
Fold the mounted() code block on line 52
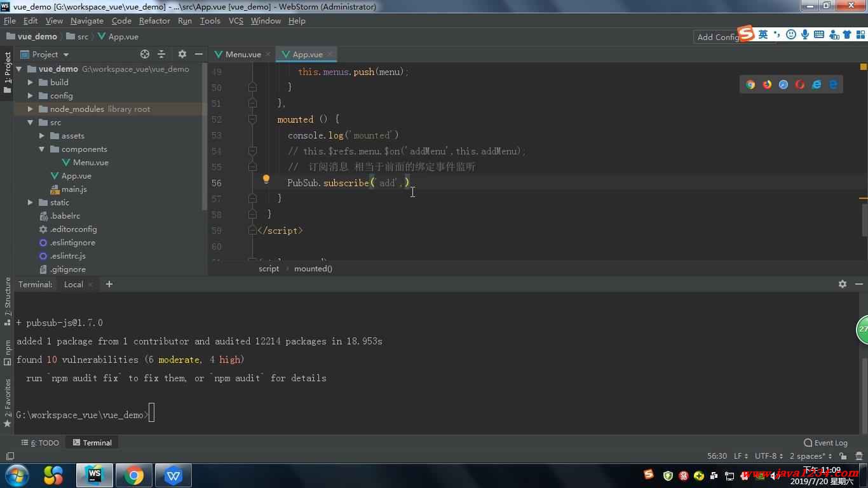point(252,119)
